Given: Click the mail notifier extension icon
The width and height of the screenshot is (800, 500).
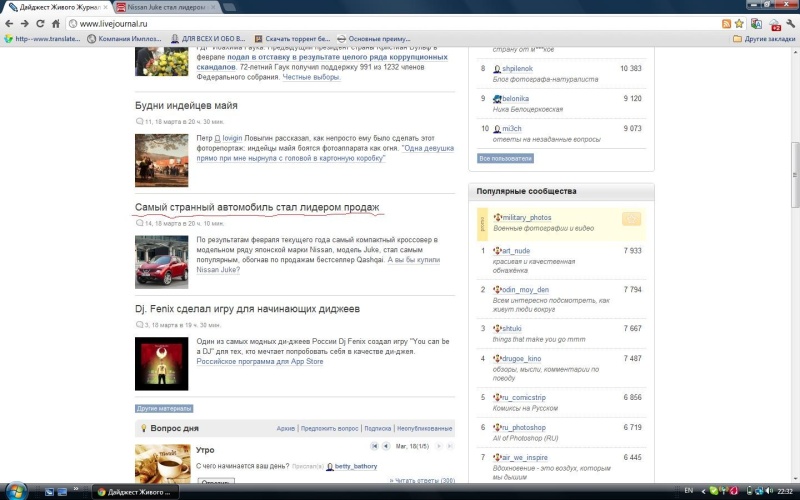Looking at the screenshot, I should pos(775,24).
